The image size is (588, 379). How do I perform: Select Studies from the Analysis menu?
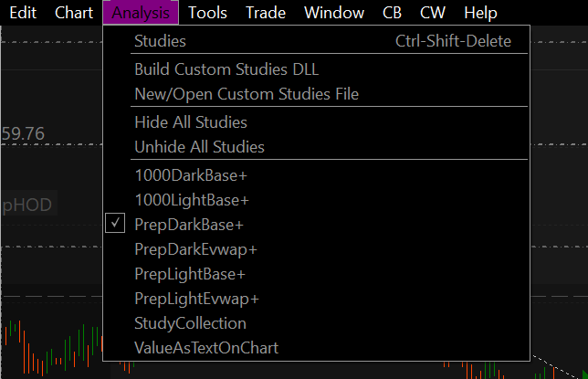(160, 41)
